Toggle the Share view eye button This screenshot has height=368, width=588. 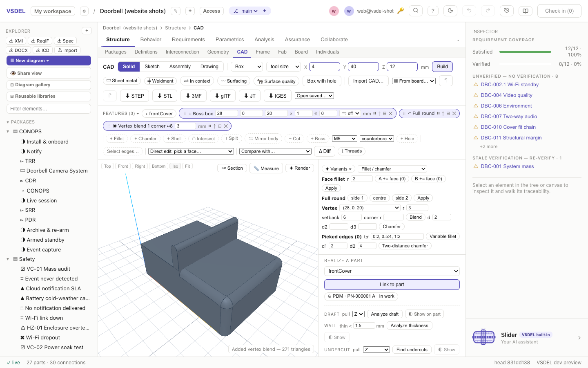(49, 73)
